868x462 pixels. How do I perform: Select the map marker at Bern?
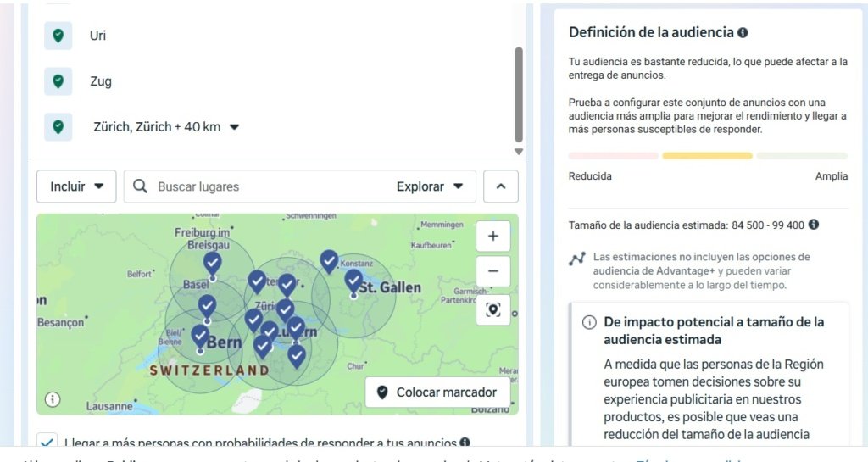(x=200, y=337)
